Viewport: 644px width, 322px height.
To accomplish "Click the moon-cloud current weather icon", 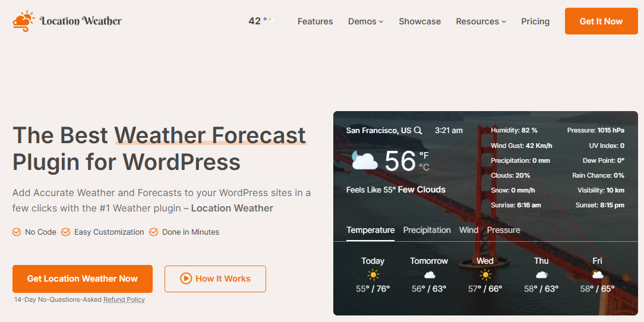I will pyautogui.click(x=364, y=160).
